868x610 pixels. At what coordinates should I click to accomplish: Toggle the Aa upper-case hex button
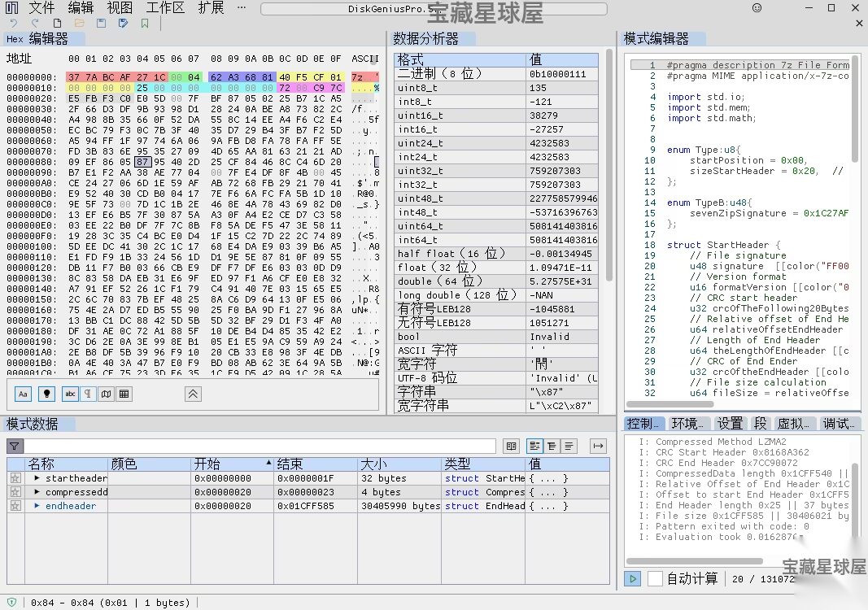(x=23, y=394)
